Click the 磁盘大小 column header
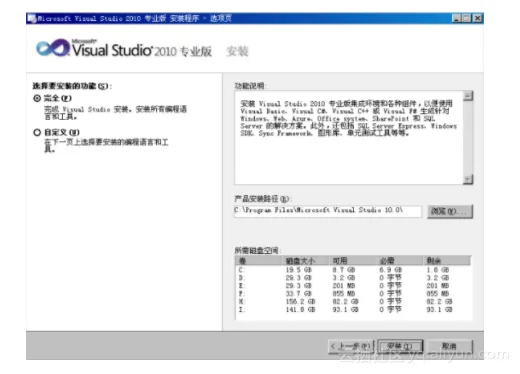Viewport: 520px width, 374px height. point(306,261)
